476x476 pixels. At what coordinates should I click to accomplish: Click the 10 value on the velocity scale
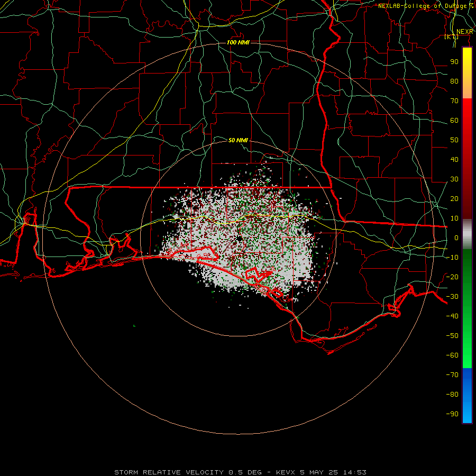(x=454, y=218)
